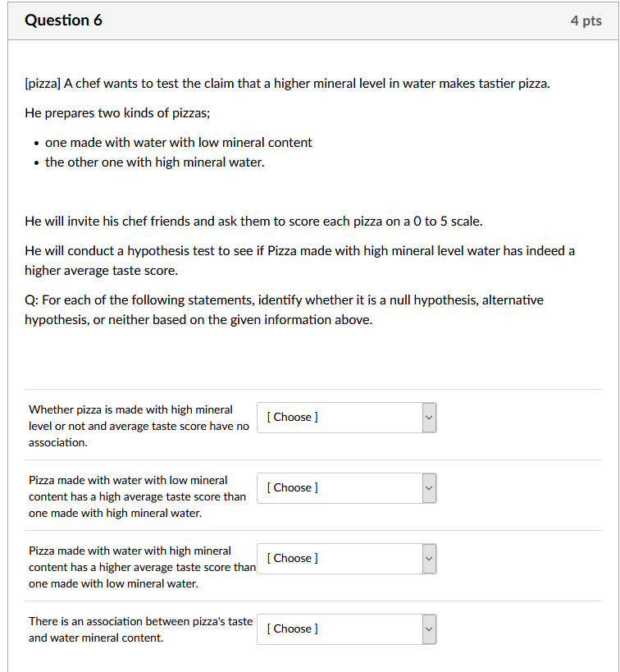Click the '4 pts' label
The height and width of the screenshot is (672, 620).
tap(586, 21)
